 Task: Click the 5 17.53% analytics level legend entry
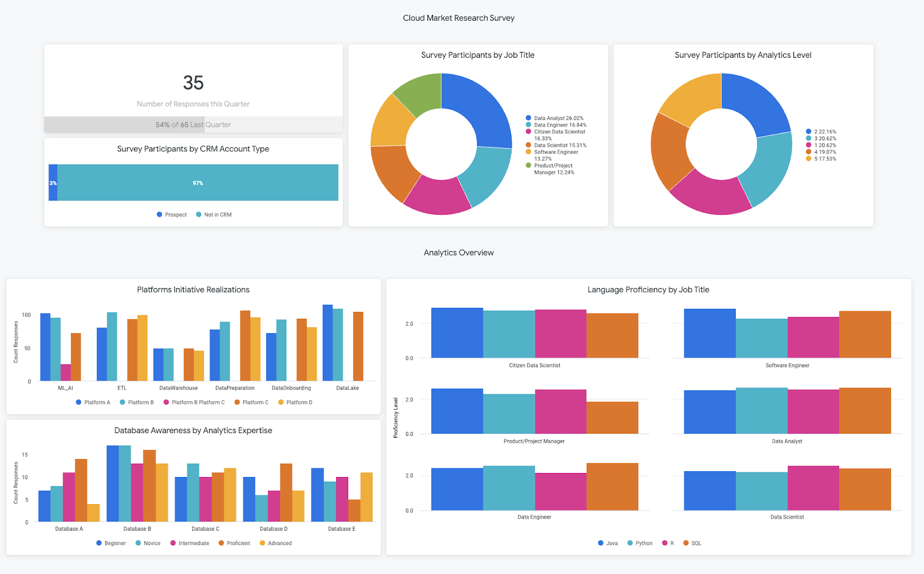[x=821, y=159]
